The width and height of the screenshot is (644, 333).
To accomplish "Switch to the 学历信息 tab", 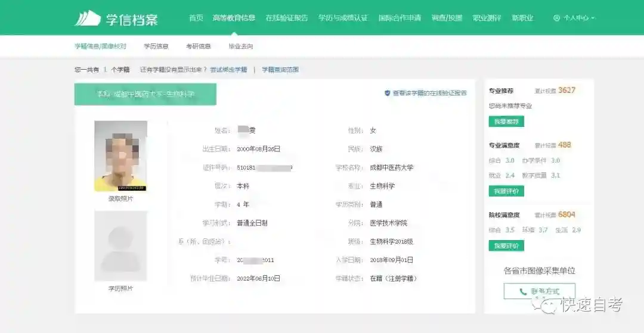I will 156,46.
